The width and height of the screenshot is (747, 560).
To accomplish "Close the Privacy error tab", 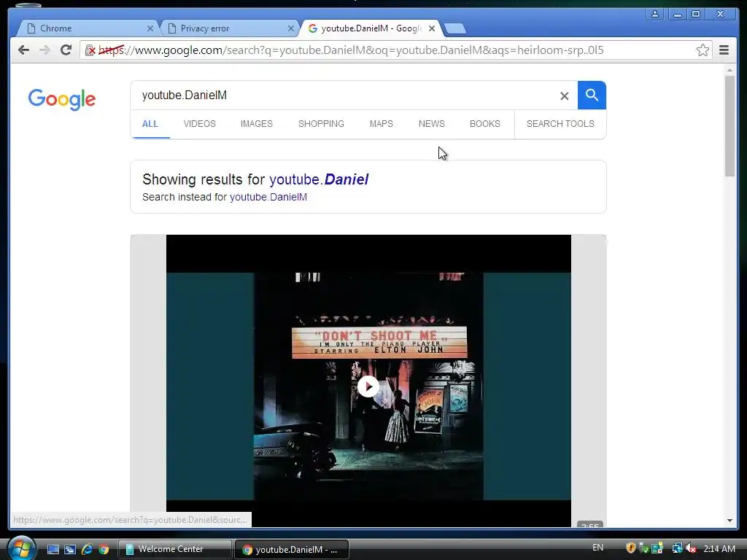I will [x=291, y=28].
